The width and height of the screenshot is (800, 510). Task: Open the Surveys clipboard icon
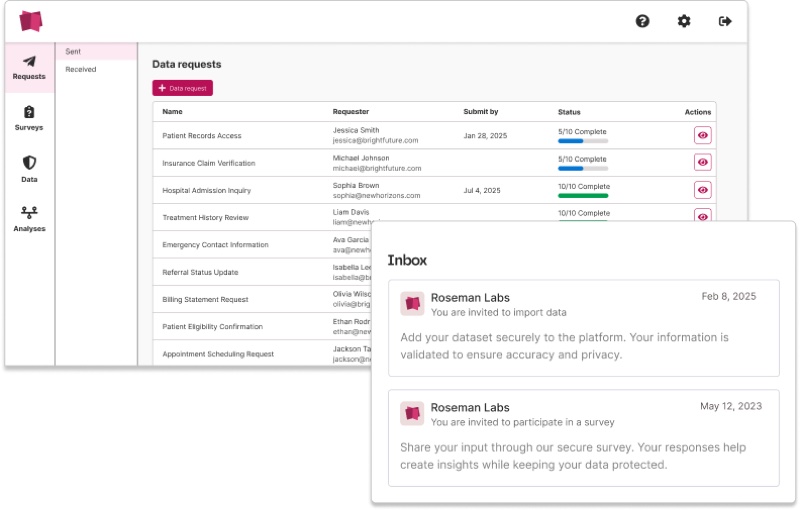(x=29, y=112)
